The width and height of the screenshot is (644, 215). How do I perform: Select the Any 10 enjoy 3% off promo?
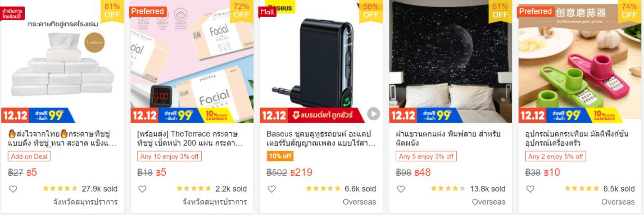(169, 156)
